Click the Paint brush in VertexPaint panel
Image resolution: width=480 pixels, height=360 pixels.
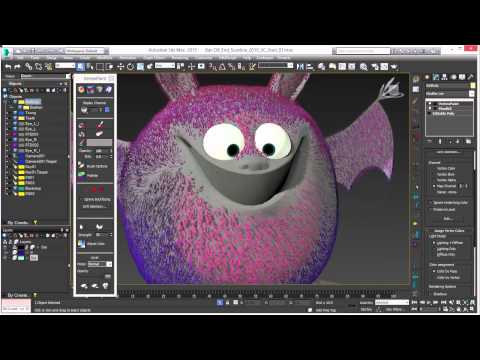(x=100, y=125)
